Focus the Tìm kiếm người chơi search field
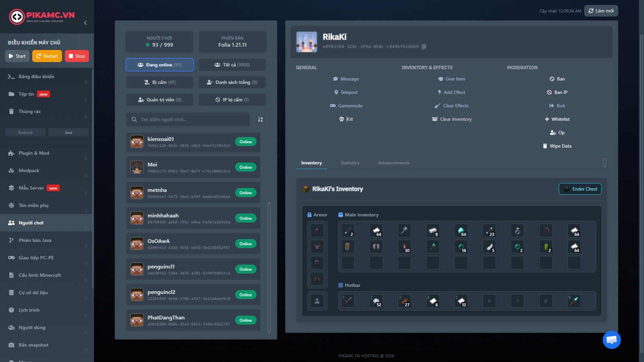Image resolution: width=644 pixels, height=362 pixels. click(188, 119)
